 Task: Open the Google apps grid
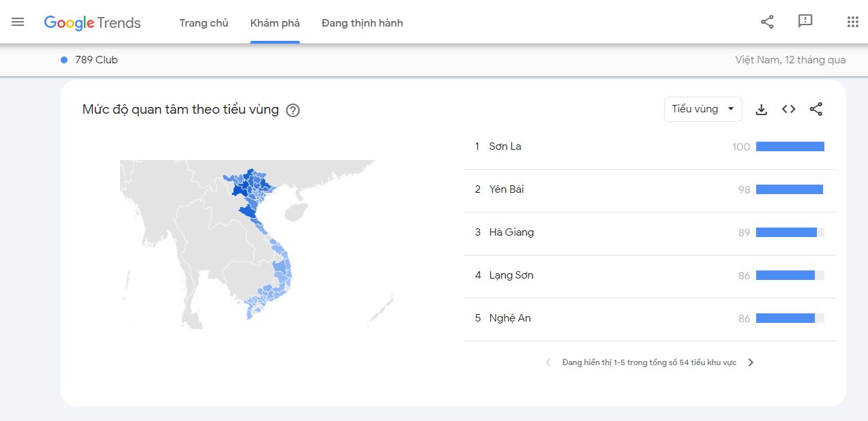(852, 22)
